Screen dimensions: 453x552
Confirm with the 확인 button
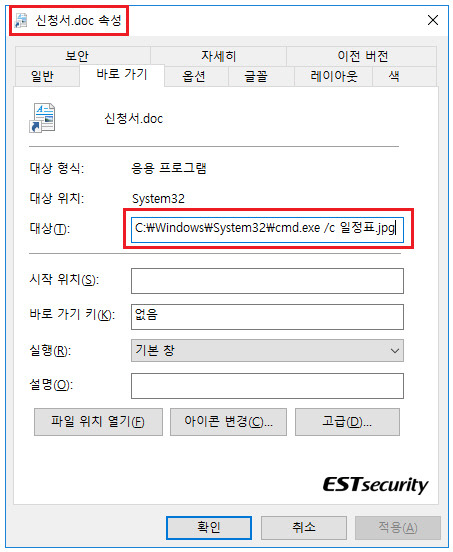[209, 528]
